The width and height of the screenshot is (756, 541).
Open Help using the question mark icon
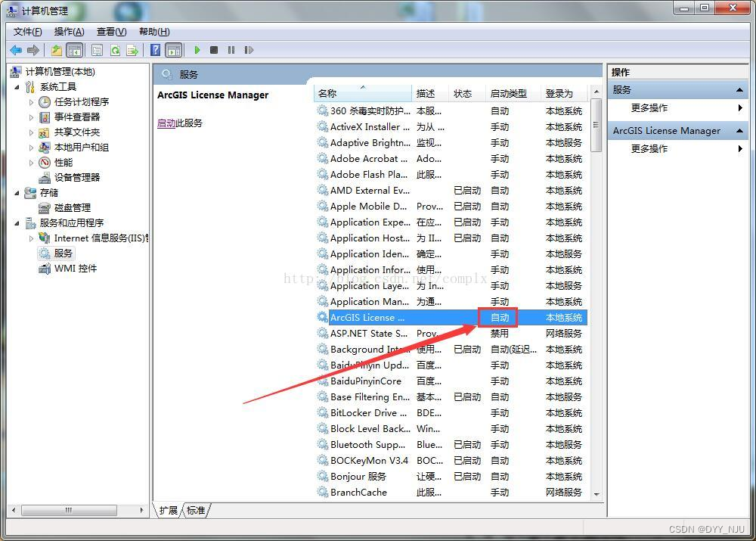click(153, 50)
